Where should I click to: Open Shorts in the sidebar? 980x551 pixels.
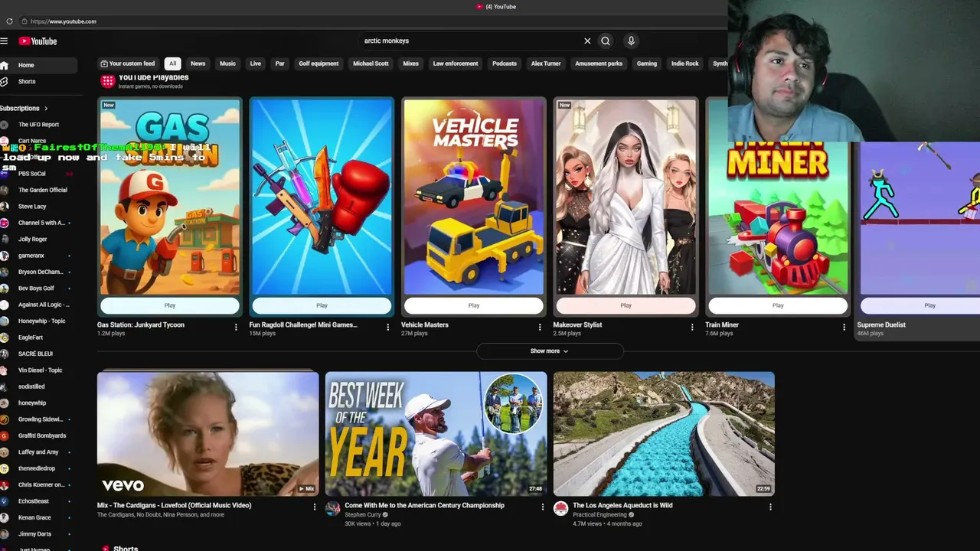(x=38, y=81)
